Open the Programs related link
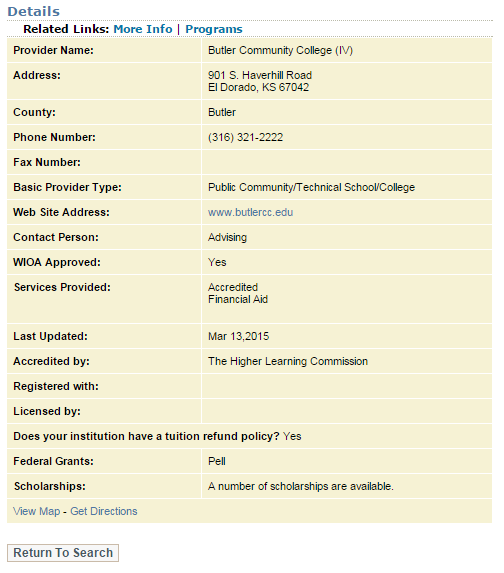The image size is (504, 573). [214, 29]
